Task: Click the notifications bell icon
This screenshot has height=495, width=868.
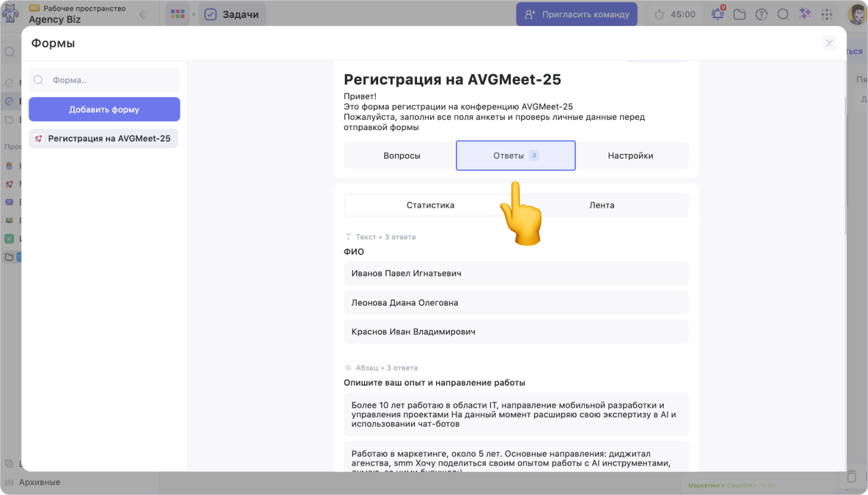Action: 718,14
